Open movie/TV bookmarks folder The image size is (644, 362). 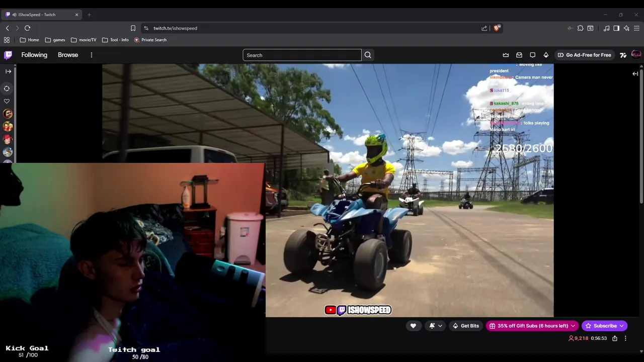tap(84, 40)
